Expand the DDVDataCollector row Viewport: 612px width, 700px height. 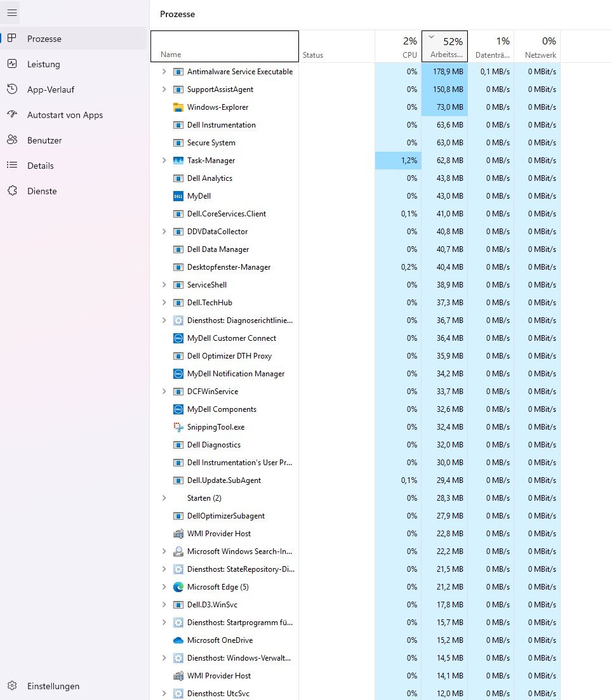point(164,231)
